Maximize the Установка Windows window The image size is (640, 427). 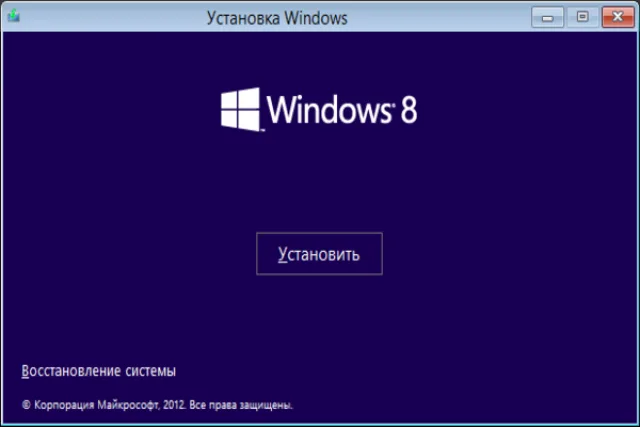click(582, 17)
